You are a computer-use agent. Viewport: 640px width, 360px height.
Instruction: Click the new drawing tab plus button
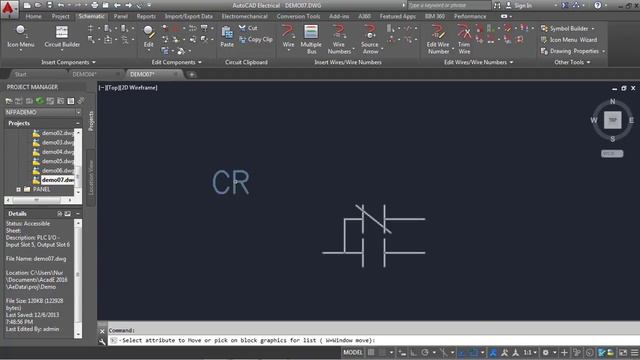point(191,74)
